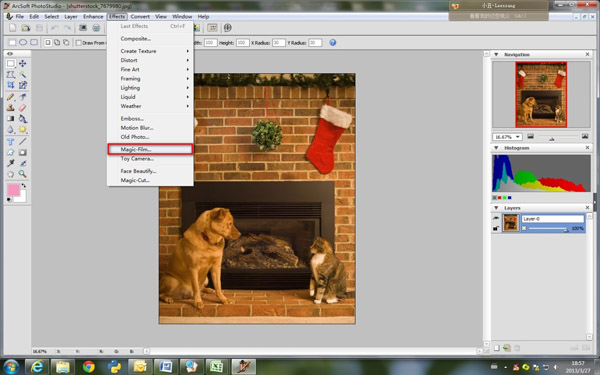The width and height of the screenshot is (600, 375).
Task: Open the zoom percentage dropdown in Navigation
Action: coord(507,137)
